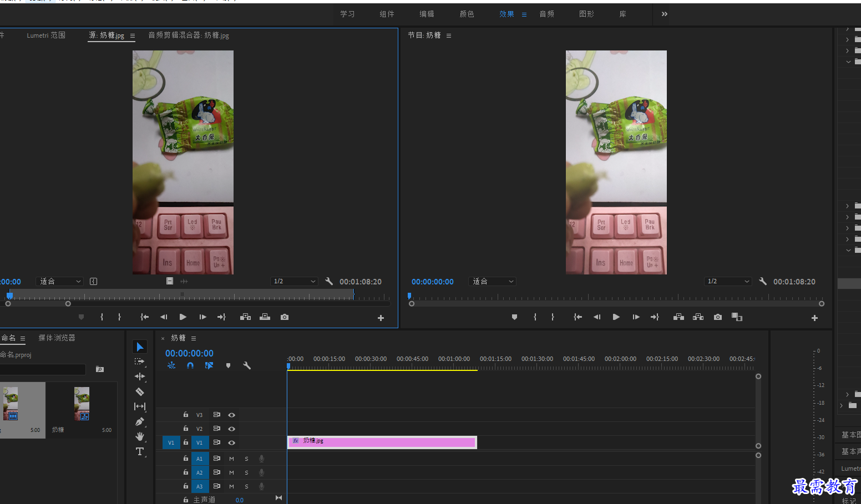Switch to 编辑 workspace
The width and height of the screenshot is (861, 504).
[x=427, y=14]
